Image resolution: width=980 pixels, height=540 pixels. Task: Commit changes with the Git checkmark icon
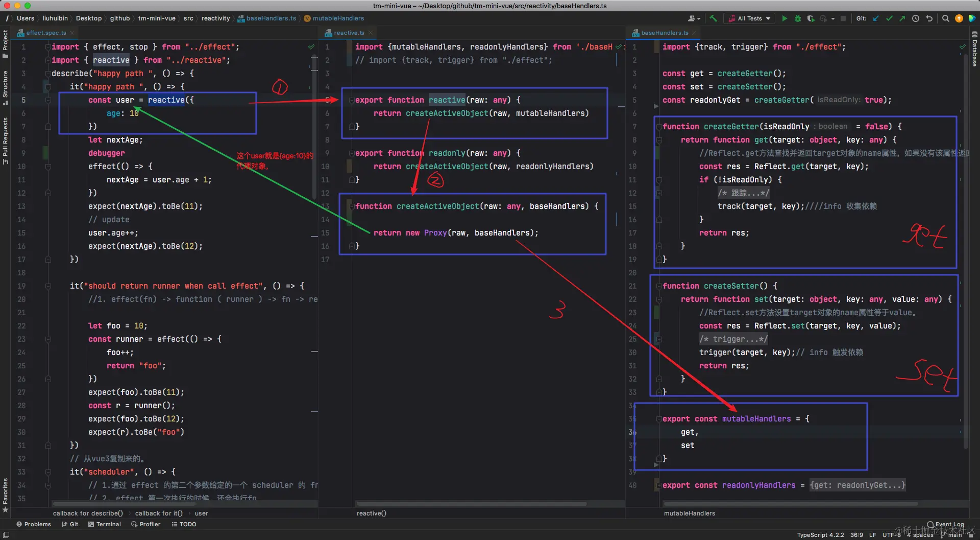tap(889, 18)
